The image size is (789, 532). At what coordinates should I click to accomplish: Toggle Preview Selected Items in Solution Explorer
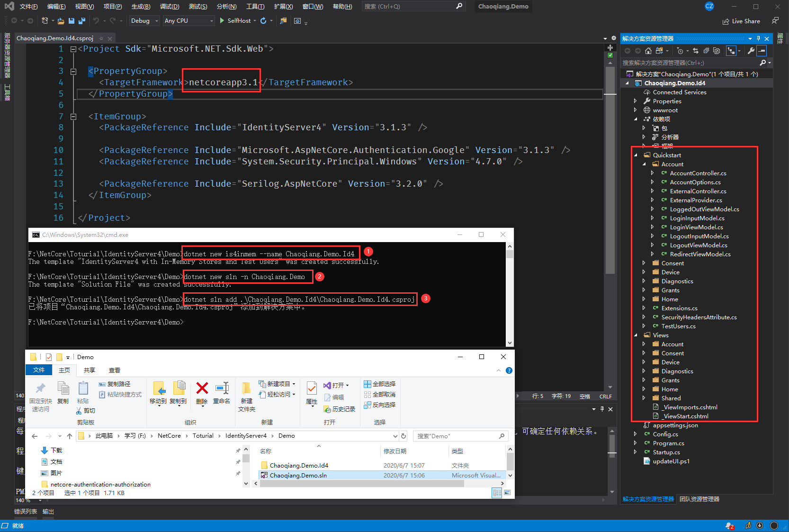pos(717,51)
